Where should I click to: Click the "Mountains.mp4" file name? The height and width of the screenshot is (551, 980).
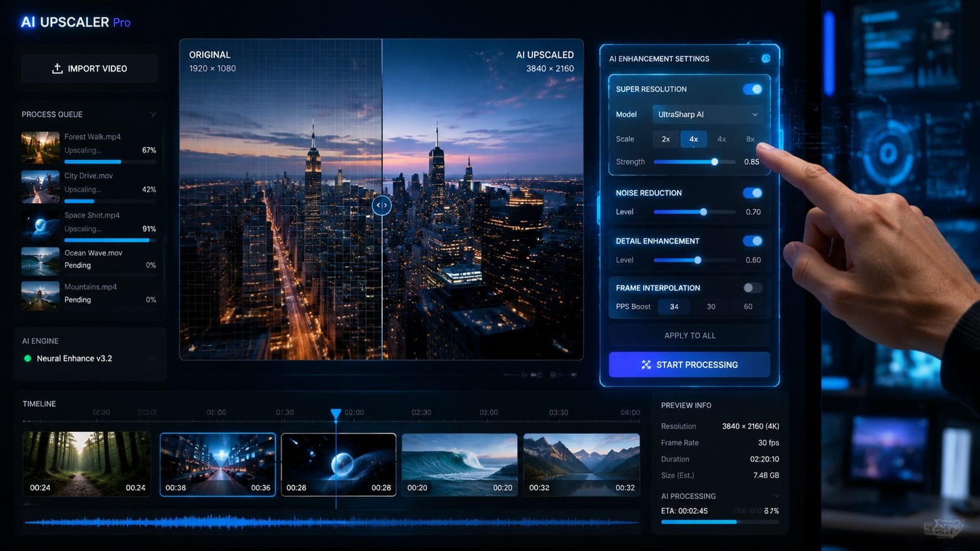(x=91, y=287)
